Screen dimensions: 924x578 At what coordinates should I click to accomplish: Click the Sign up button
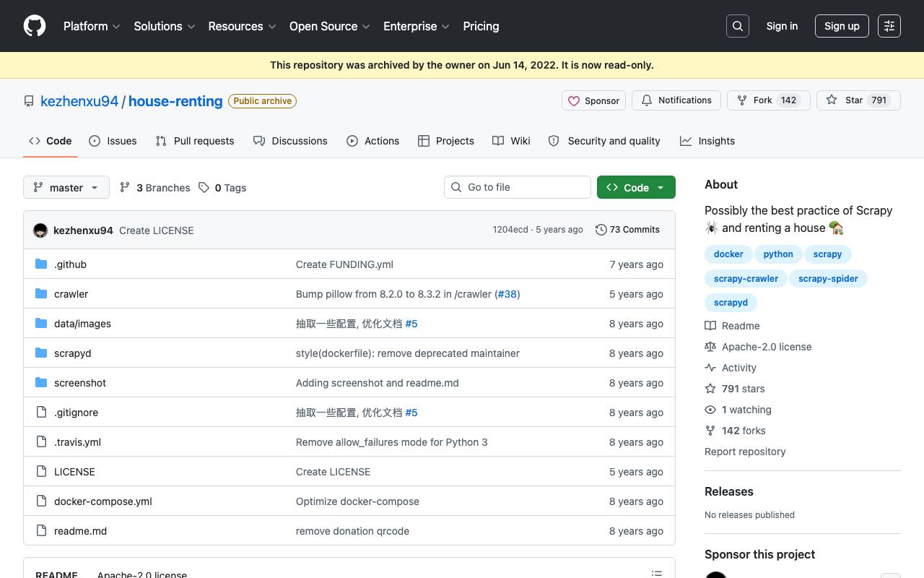click(842, 26)
